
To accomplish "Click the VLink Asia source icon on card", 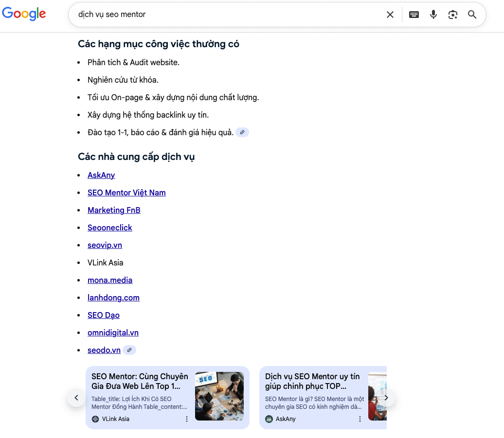I will (x=95, y=419).
